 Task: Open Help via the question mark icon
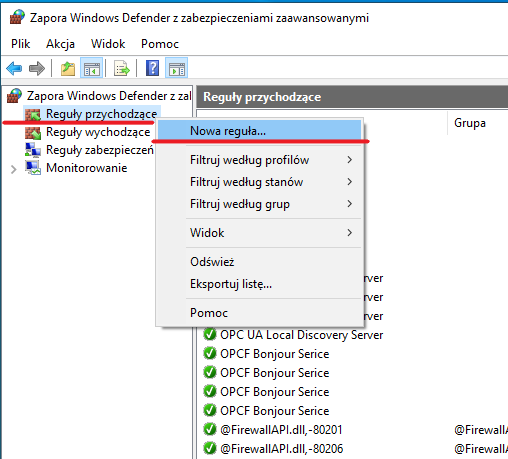coord(152,68)
